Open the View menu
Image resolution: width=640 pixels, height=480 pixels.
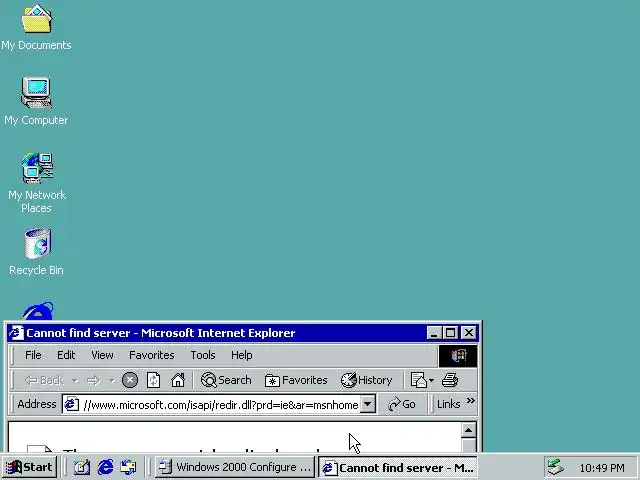pyautogui.click(x=102, y=355)
